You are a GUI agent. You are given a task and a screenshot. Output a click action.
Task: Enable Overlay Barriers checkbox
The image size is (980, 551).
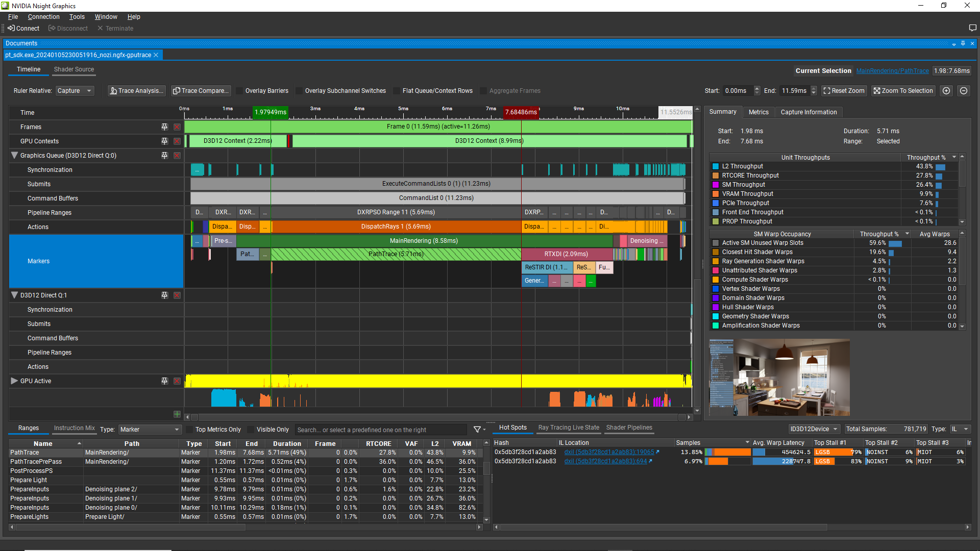tap(240, 91)
